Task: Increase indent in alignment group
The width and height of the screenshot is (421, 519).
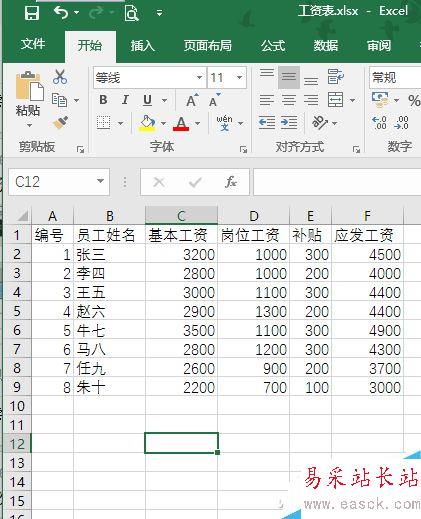Action: 289,123
